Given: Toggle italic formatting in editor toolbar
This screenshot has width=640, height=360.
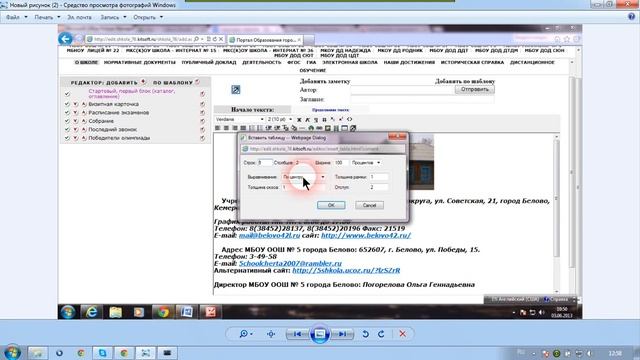Looking at the screenshot, I should 308,120.
